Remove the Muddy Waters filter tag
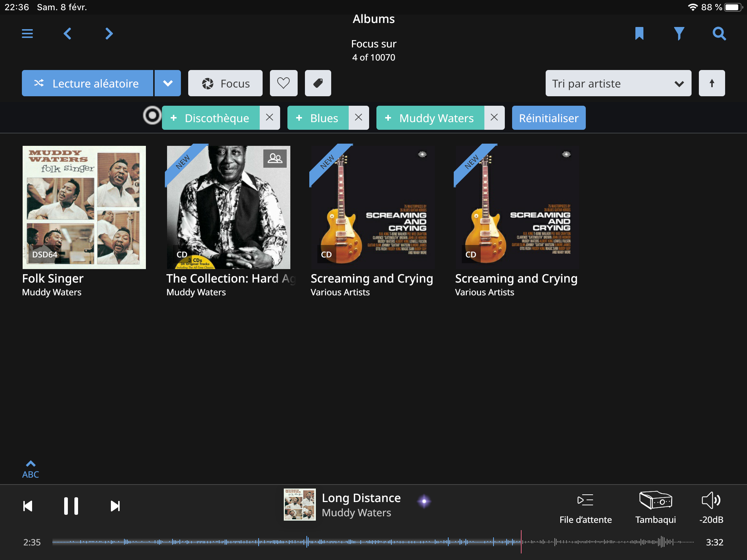747x560 pixels. point(494,118)
